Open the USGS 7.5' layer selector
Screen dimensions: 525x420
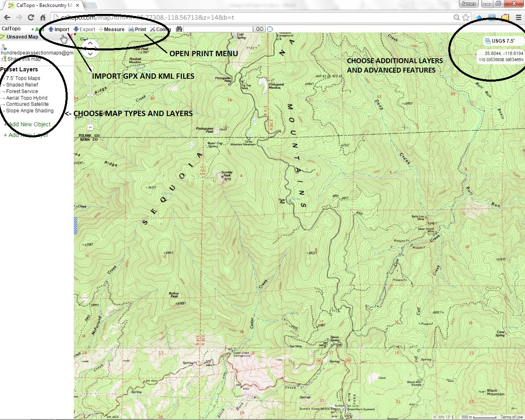point(502,41)
